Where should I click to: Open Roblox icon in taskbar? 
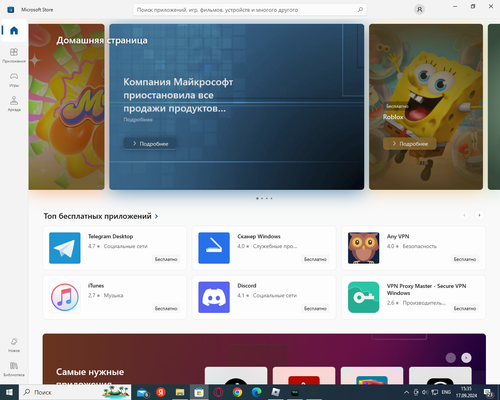pos(276,392)
